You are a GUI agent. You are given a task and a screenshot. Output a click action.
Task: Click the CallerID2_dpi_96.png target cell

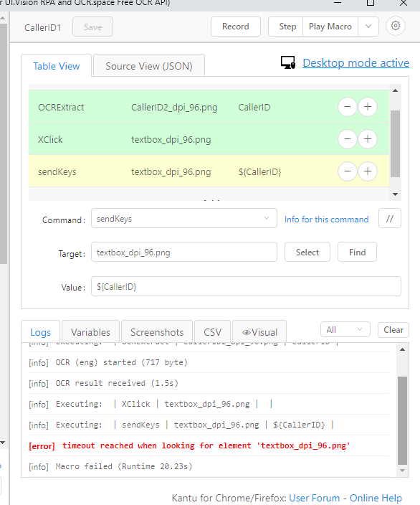tap(174, 108)
